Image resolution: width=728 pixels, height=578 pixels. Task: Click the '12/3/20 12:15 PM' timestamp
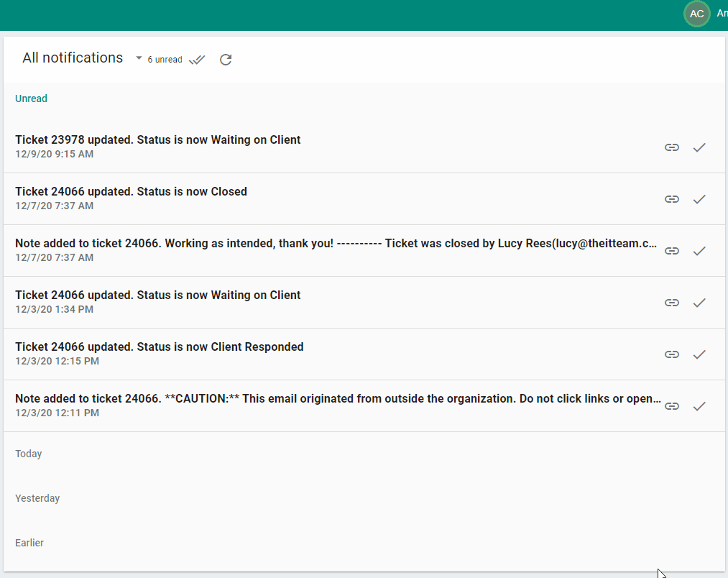(x=57, y=361)
